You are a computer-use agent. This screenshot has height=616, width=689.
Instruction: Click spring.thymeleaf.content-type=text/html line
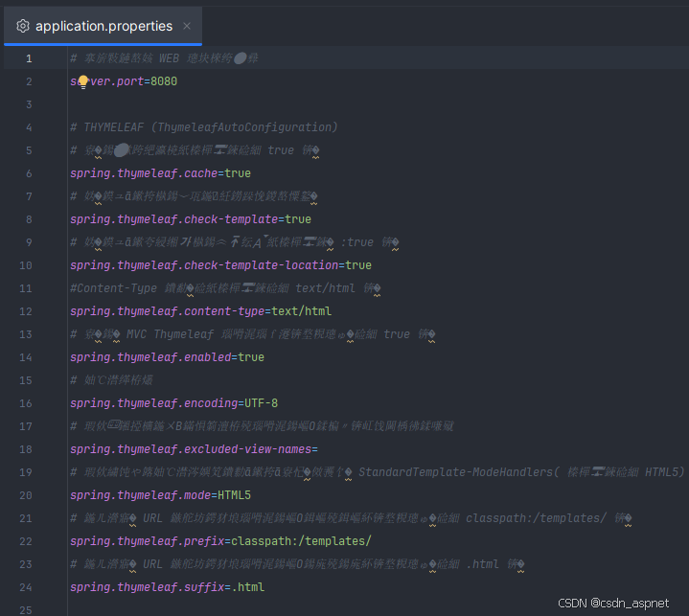point(201,311)
